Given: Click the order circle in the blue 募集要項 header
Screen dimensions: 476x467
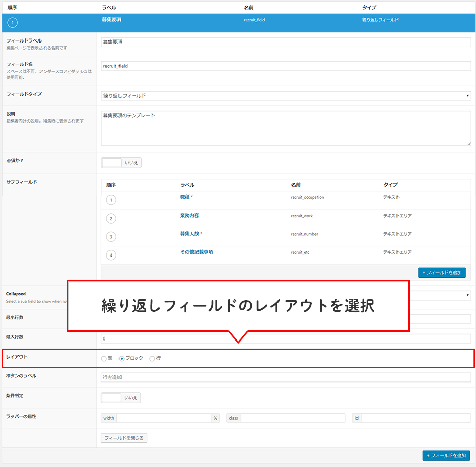Looking at the screenshot, I should click(13, 23).
